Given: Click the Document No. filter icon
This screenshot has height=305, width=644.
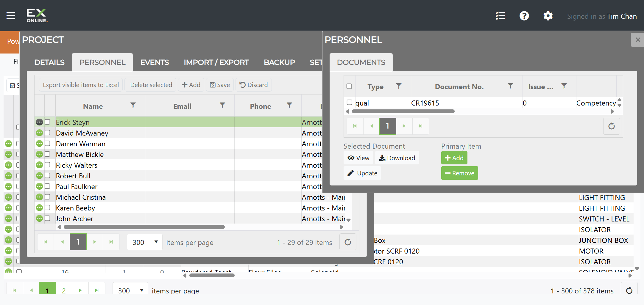Looking at the screenshot, I should coord(510,86).
